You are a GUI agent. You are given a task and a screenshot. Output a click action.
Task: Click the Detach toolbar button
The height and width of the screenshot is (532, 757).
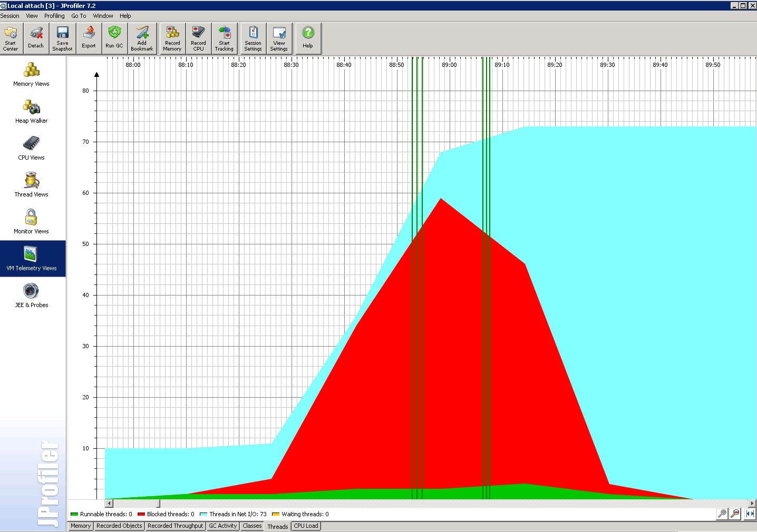[x=36, y=38]
